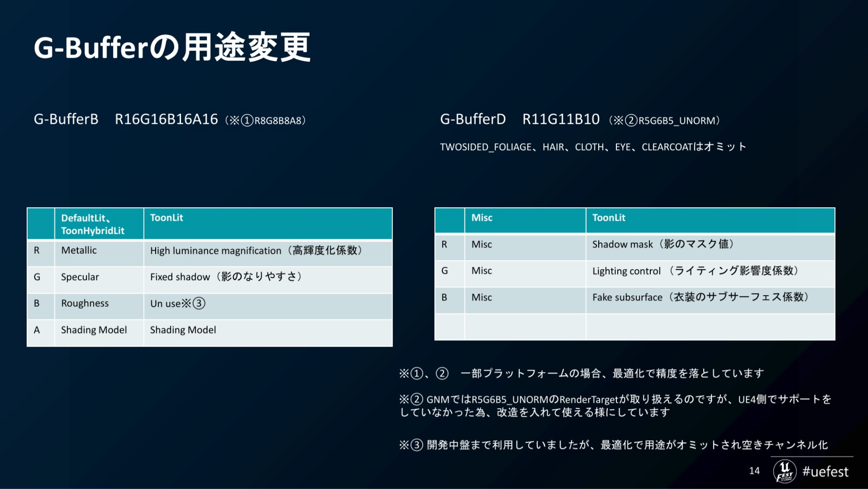868x489 pixels.
Task: Click the ToonLit header in the G-BufferB table
Action: (167, 218)
